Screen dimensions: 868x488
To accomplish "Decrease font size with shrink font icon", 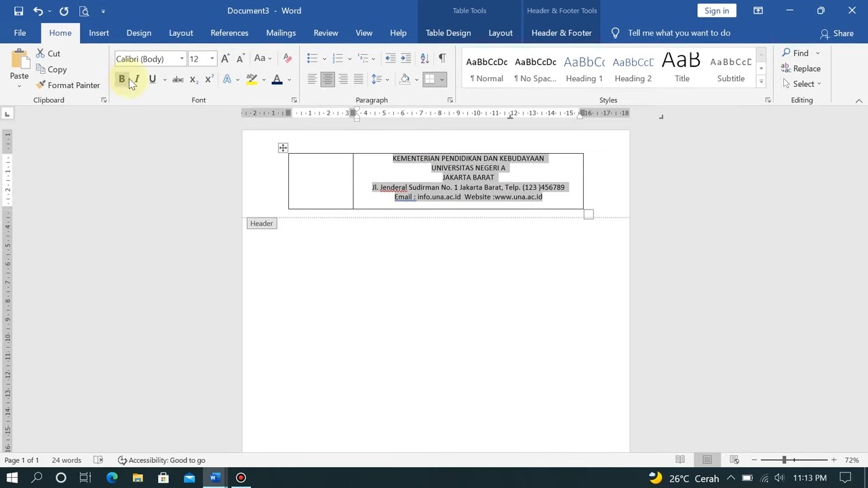I will [x=240, y=58].
